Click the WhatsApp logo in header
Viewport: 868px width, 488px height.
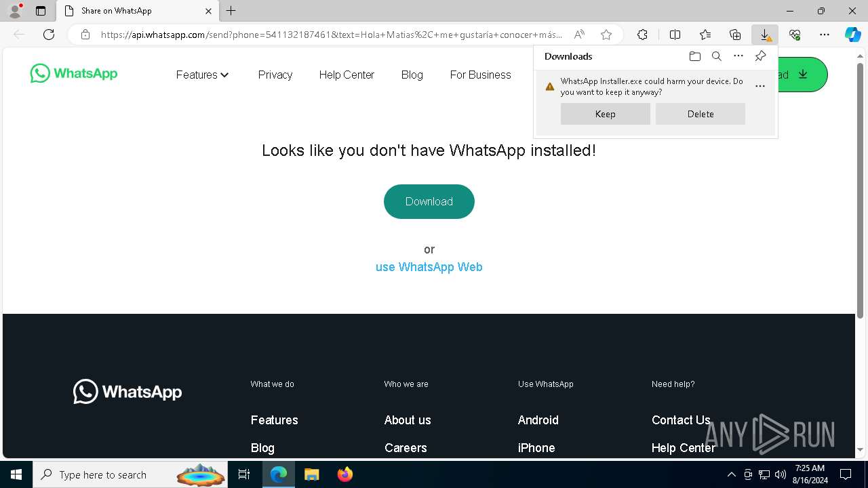[74, 73]
